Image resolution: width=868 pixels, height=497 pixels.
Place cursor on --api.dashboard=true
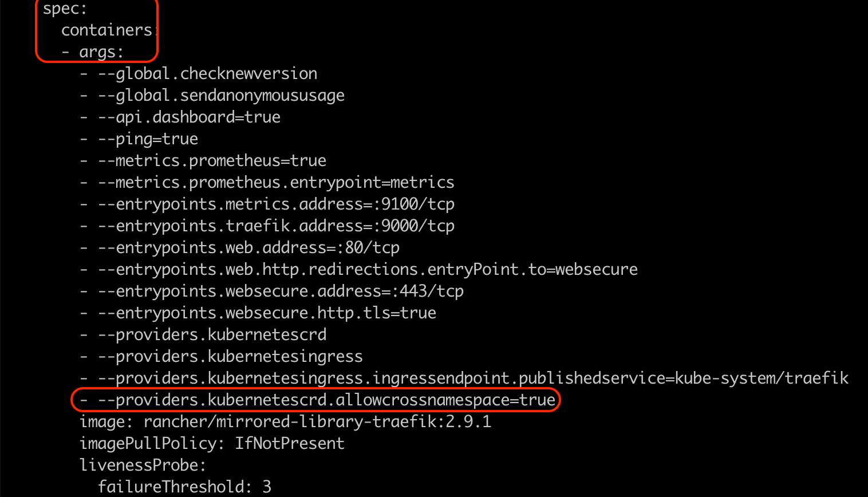189,117
